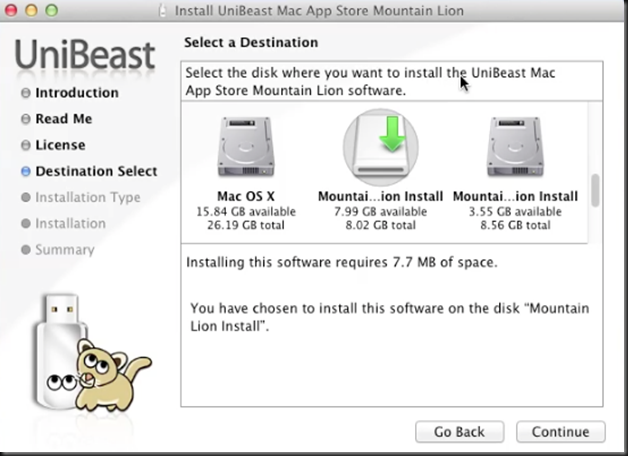Go to the Introduction step
This screenshot has width=628, height=456.
click(76, 93)
